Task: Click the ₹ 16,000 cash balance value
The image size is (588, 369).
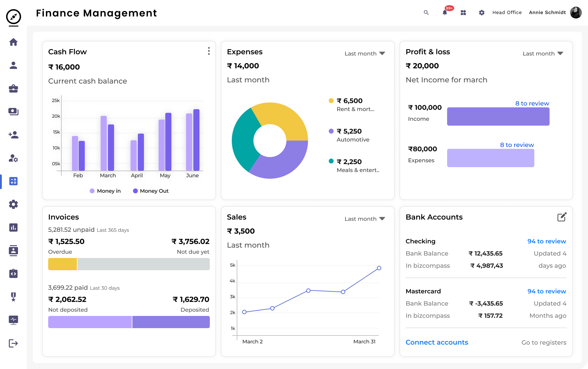Action: pos(64,67)
